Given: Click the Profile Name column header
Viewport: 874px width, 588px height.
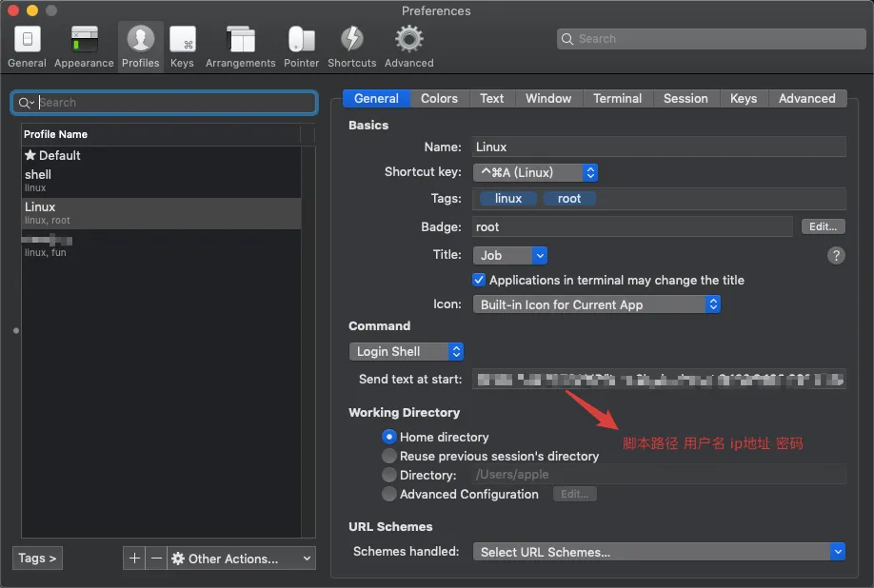Looking at the screenshot, I should (161, 134).
